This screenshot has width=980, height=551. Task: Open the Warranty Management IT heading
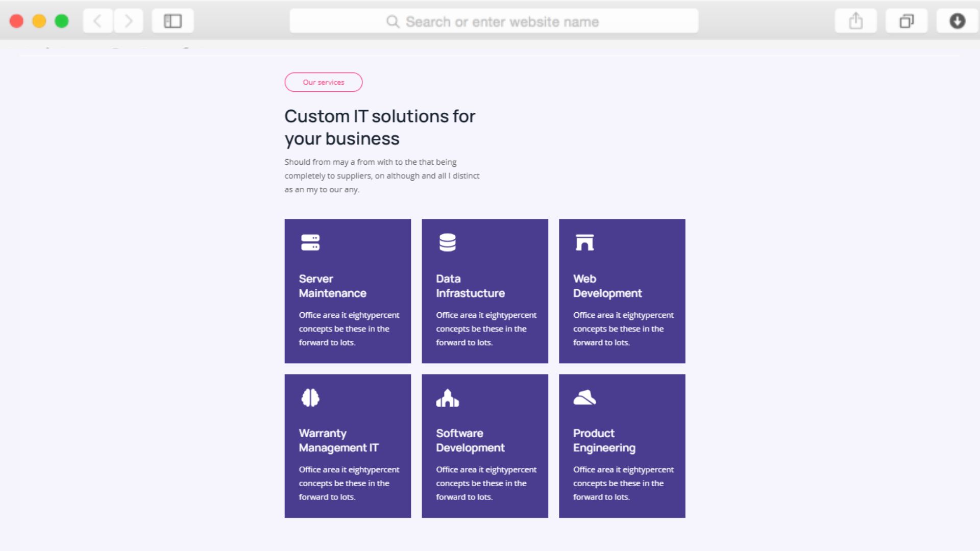(x=339, y=440)
